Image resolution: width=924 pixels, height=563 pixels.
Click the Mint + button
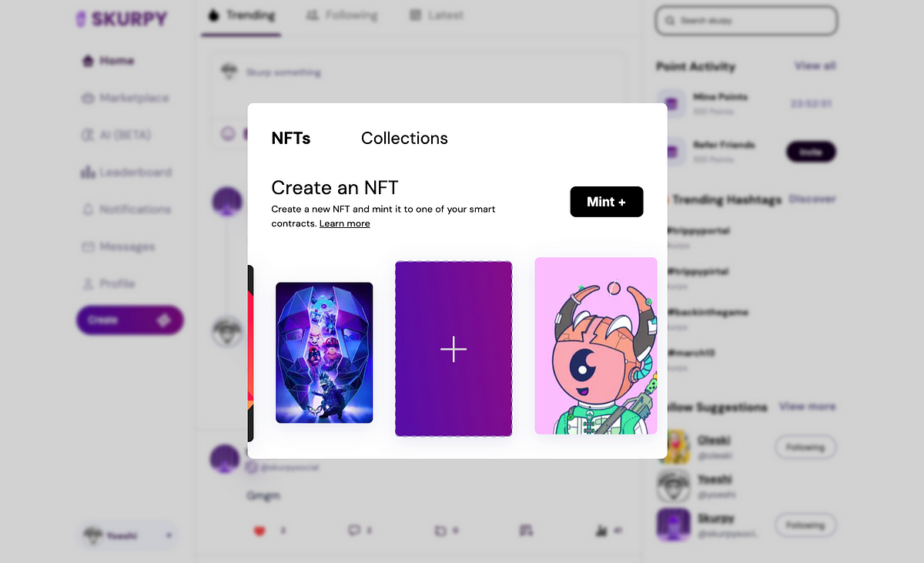click(607, 202)
